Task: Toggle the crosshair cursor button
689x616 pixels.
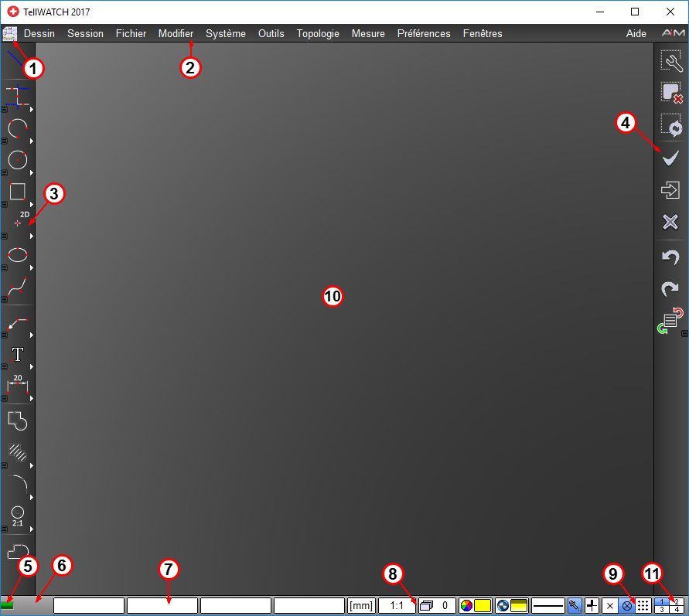Action: [592, 606]
